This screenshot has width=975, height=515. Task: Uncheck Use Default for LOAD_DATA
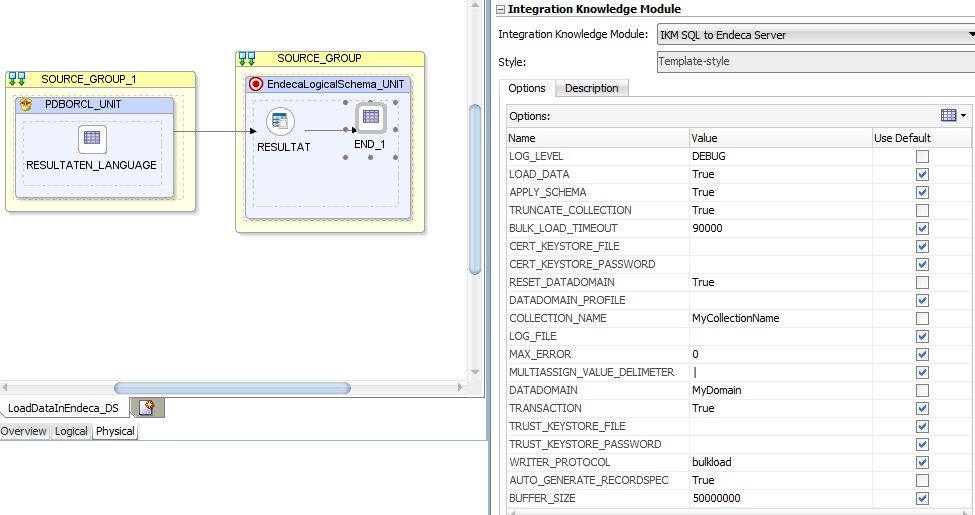click(x=922, y=174)
